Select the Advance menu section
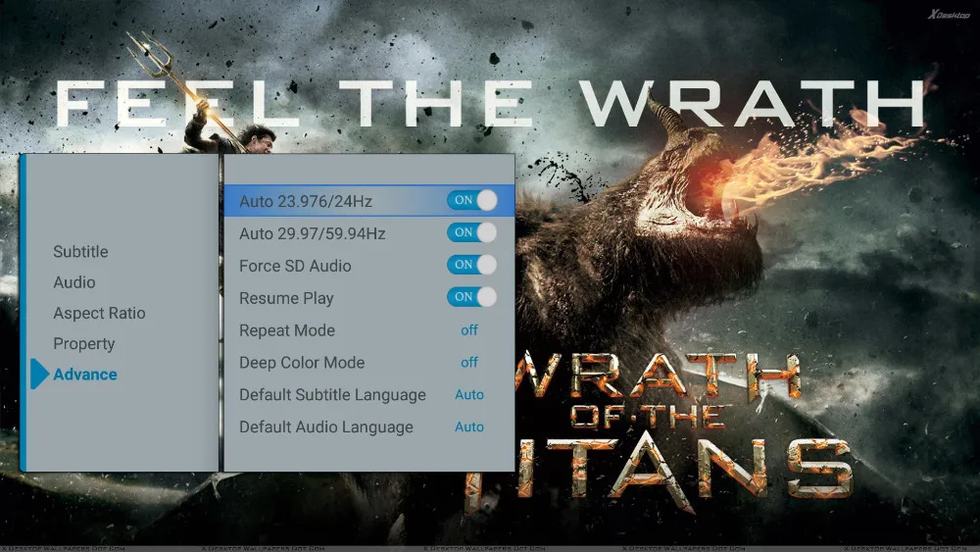The image size is (980, 552). click(x=85, y=375)
